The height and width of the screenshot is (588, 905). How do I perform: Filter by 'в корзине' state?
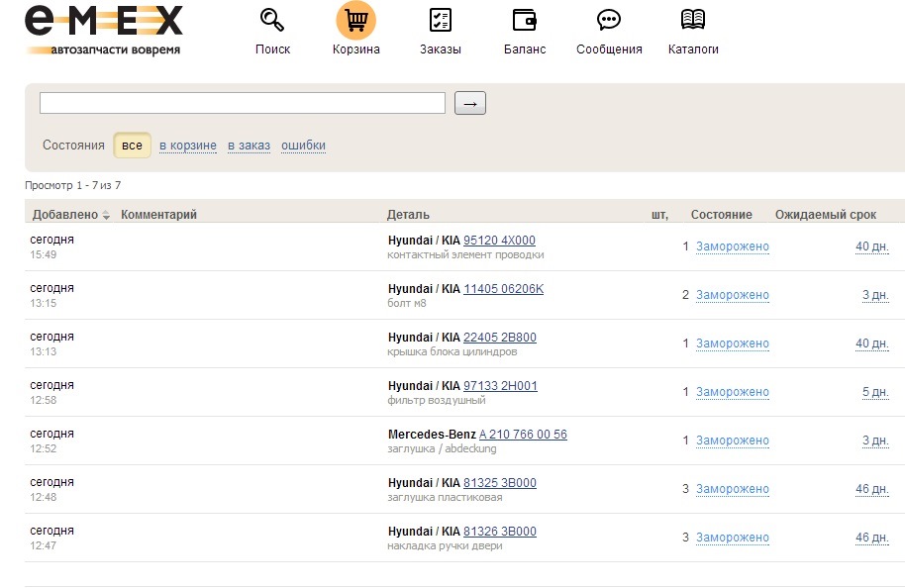188,146
